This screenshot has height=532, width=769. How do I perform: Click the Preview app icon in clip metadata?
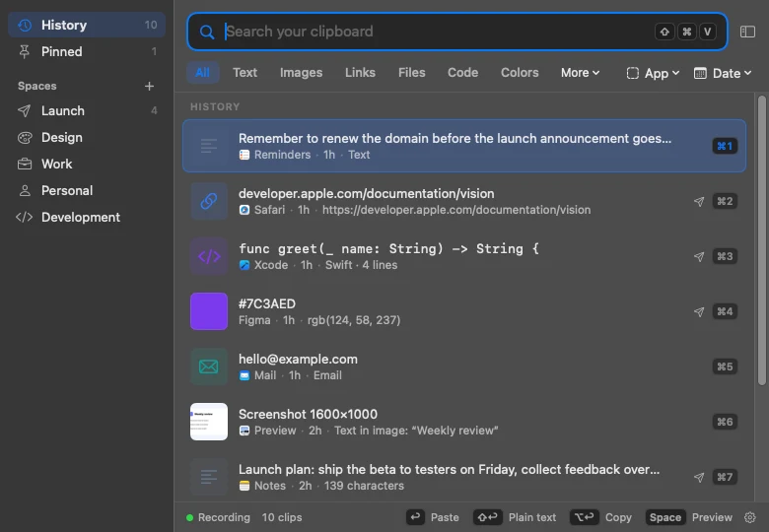[x=245, y=431]
